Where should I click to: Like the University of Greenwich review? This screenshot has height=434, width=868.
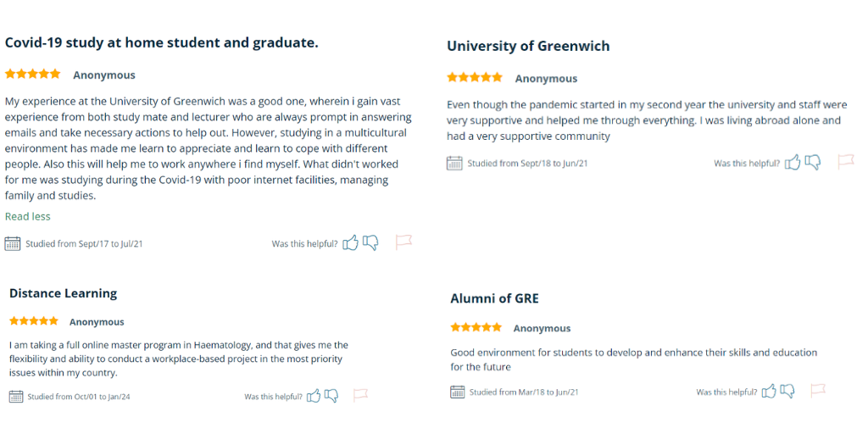click(x=793, y=162)
